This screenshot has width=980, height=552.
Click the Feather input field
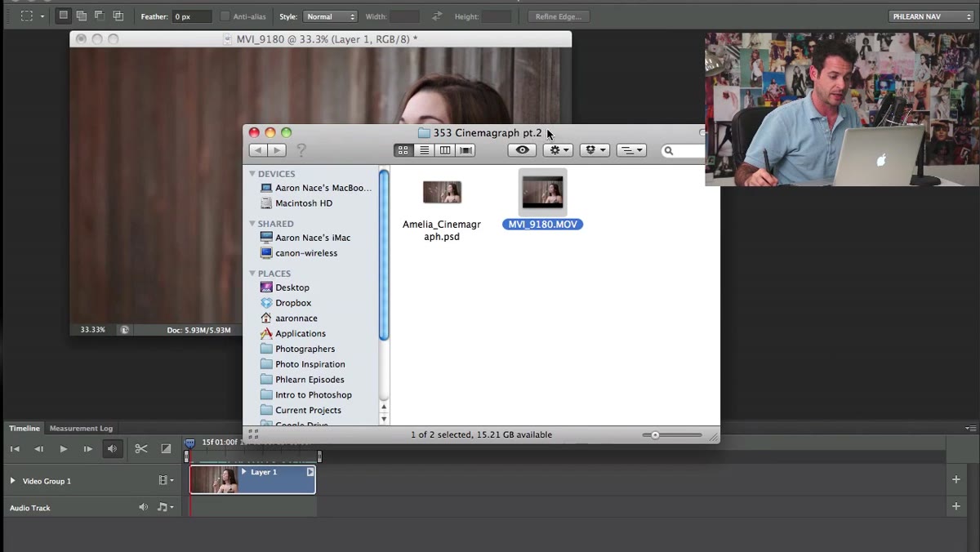click(x=191, y=16)
